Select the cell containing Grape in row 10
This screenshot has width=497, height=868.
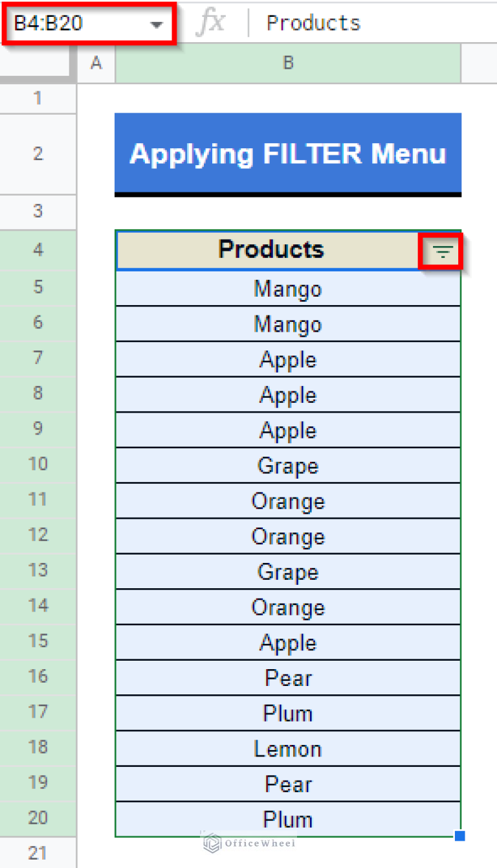click(x=287, y=466)
